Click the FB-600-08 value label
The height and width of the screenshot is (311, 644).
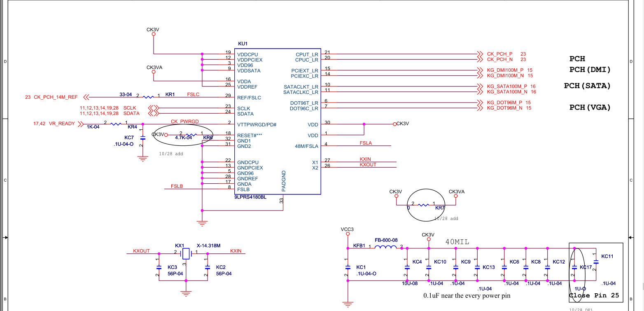[x=386, y=240]
